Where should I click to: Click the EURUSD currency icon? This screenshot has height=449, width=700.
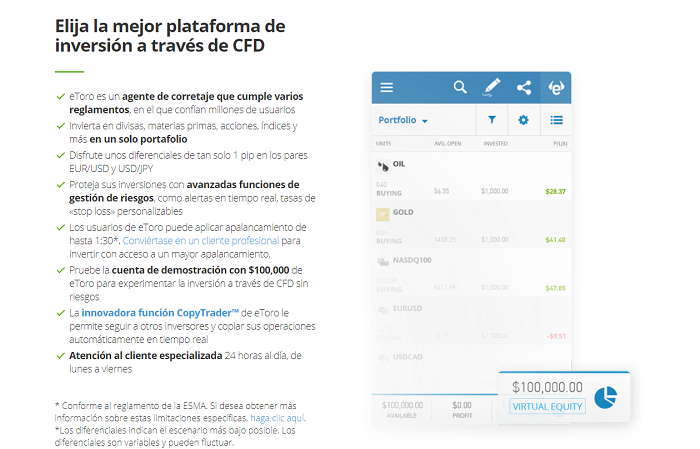tap(383, 310)
